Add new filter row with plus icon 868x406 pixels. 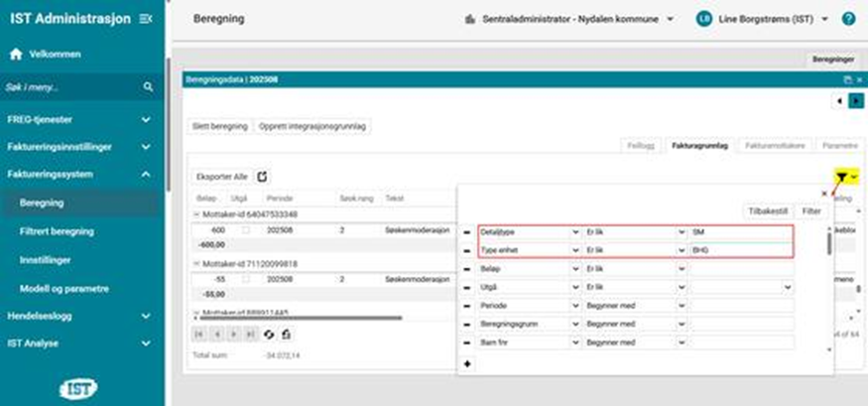coord(467,364)
